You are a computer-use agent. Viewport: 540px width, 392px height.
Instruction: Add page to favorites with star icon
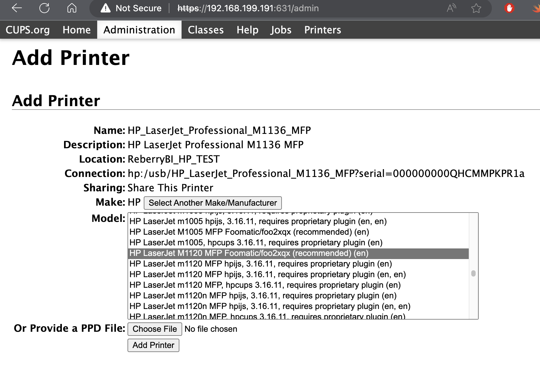pyautogui.click(x=476, y=8)
